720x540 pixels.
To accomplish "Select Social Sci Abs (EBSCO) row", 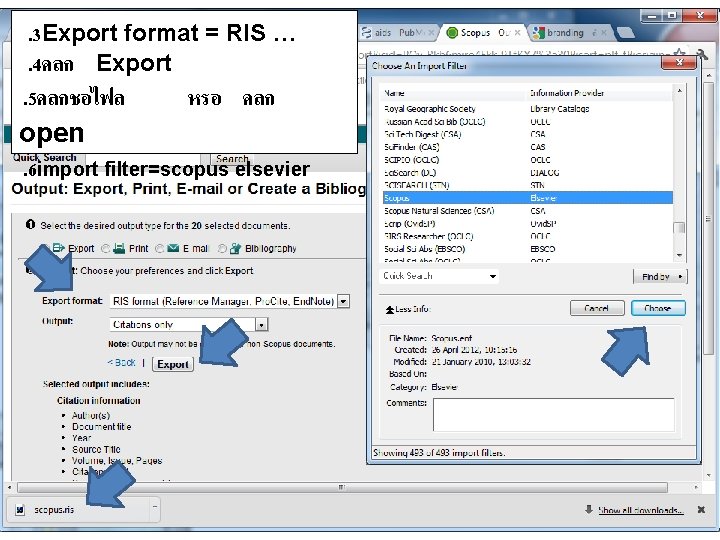I will (528, 249).
